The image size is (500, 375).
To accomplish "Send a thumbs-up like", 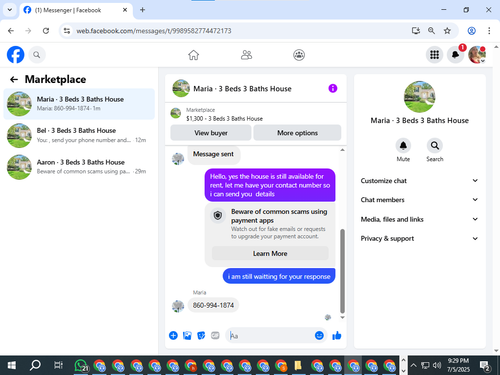I will coord(337,335).
